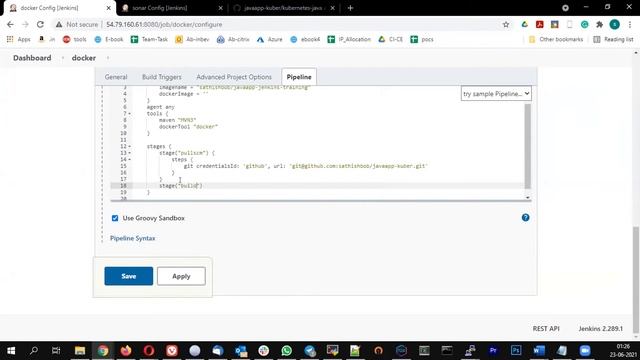Click the browser forward arrow
The width and height of the screenshot is (640, 360).
[x=25, y=24]
